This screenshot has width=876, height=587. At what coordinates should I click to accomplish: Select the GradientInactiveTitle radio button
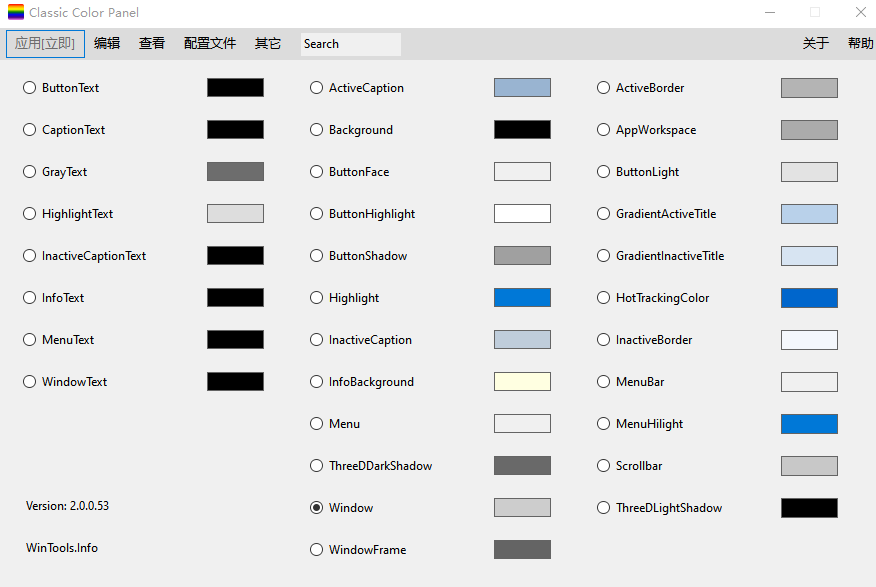pyautogui.click(x=603, y=256)
